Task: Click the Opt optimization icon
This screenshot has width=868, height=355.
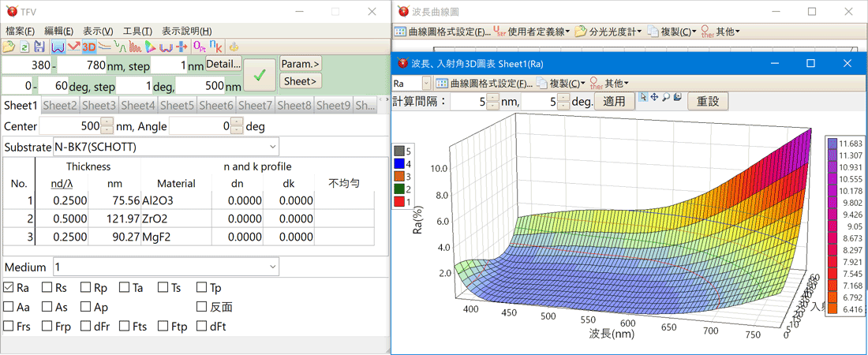Action: (x=199, y=47)
